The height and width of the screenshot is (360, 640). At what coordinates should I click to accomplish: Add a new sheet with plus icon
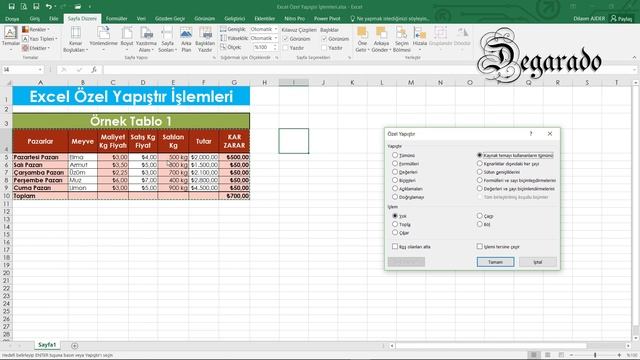pyautogui.click(x=74, y=346)
